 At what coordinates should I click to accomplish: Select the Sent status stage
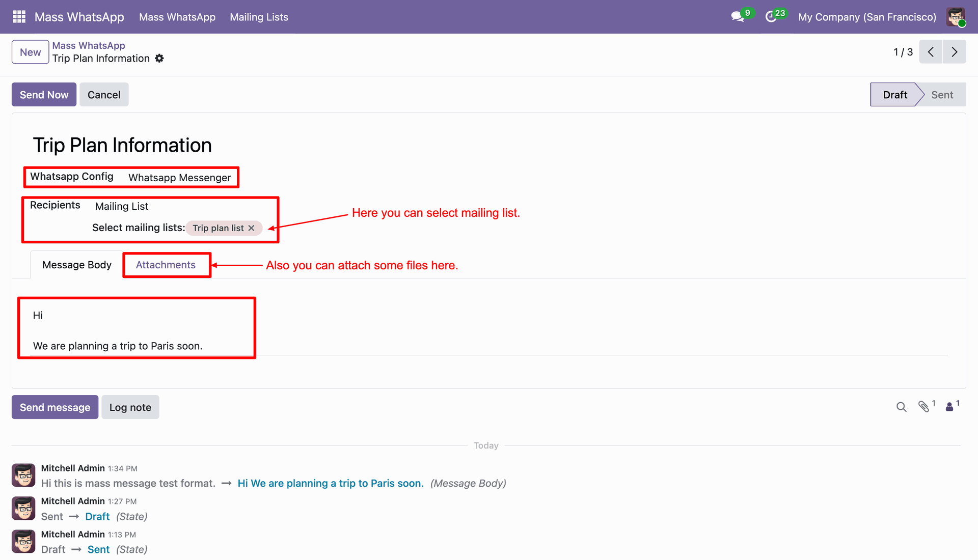pyautogui.click(x=942, y=95)
